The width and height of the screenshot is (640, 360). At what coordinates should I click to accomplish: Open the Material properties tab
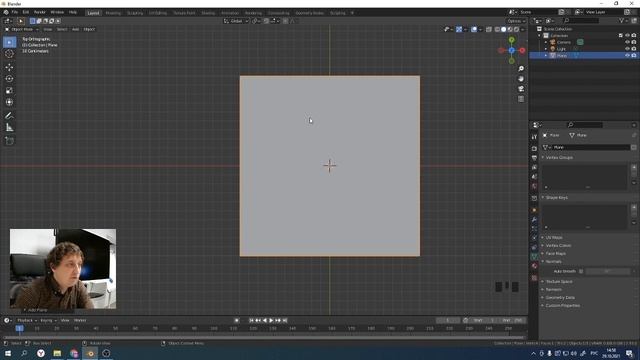click(x=534, y=266)
